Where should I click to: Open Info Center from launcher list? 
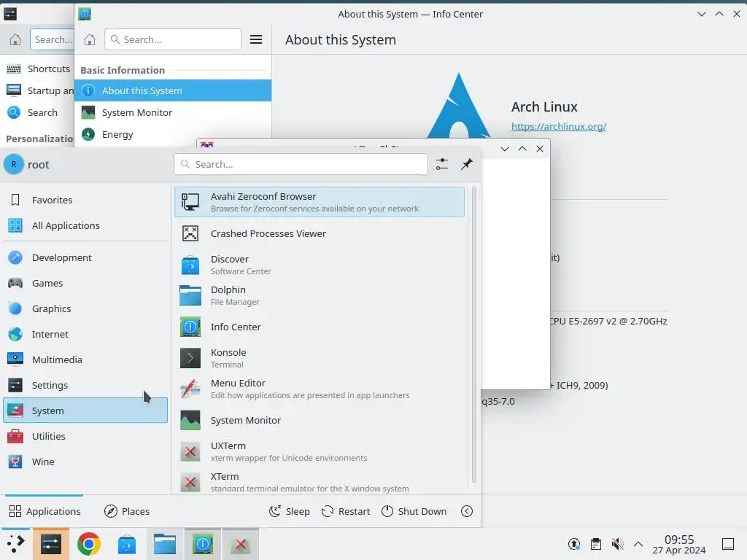[x=320, y=327]
